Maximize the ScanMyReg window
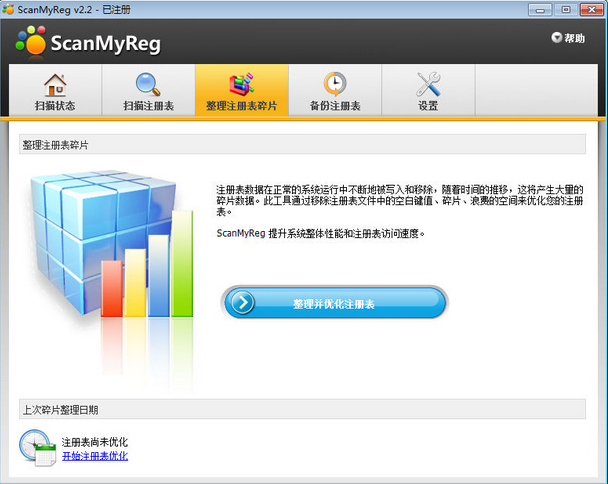 566,10
